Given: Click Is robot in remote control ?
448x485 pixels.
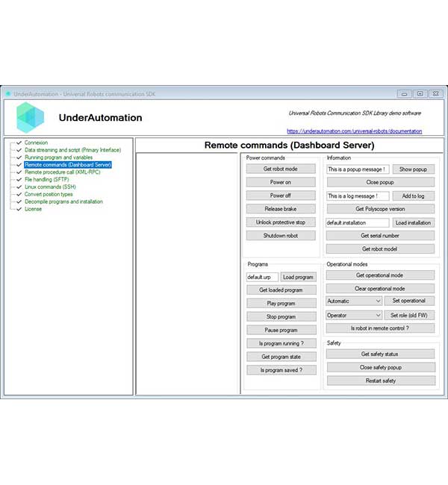Looking at the screenshot, I should click(x=380, y=328).
